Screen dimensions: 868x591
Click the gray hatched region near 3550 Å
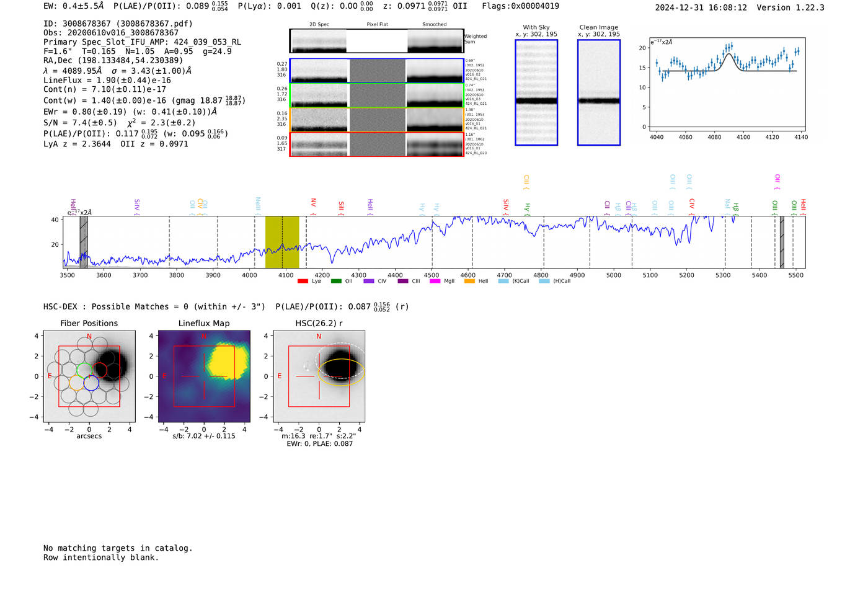[84, 242]
